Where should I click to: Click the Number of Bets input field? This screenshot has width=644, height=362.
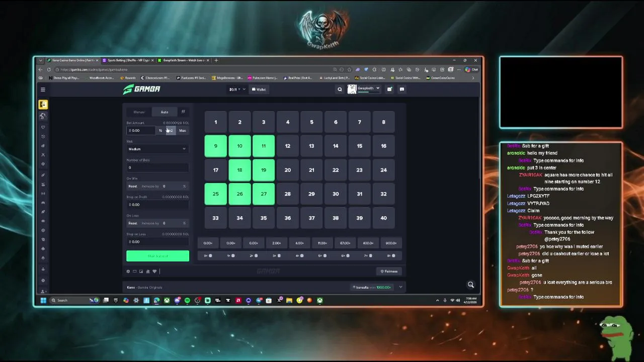pyautogui.click(x=157, y=167)
